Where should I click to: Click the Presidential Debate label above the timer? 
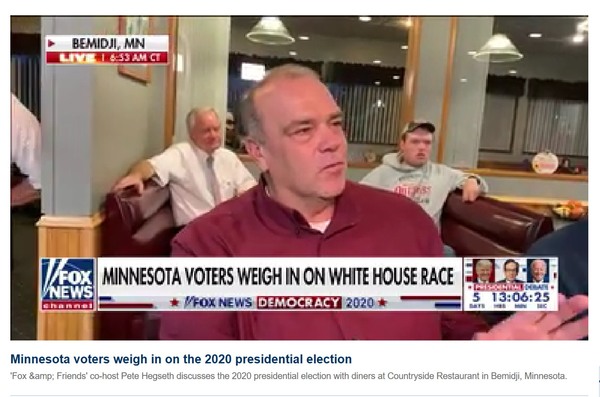pos(511,287)
